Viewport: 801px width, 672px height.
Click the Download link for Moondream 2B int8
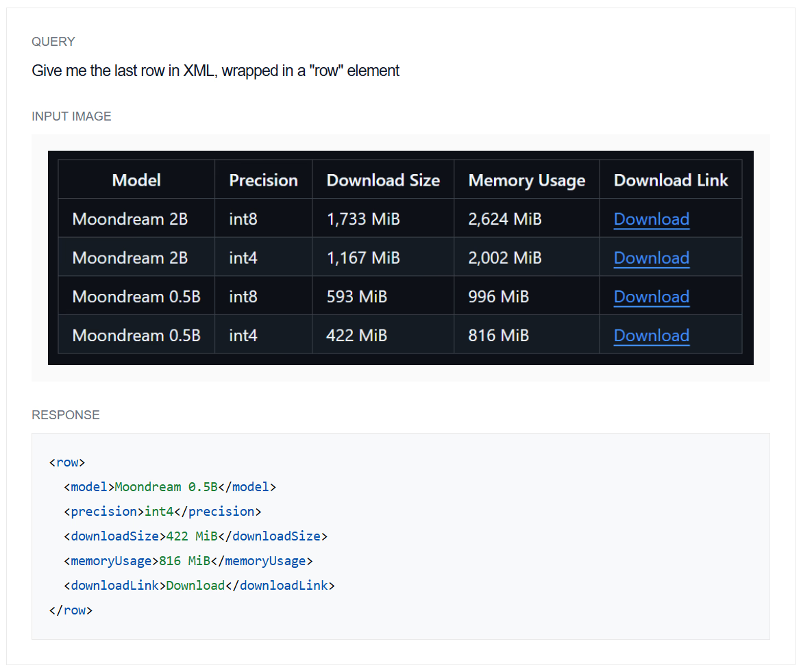pyautogui.click(x=651, y=219)
